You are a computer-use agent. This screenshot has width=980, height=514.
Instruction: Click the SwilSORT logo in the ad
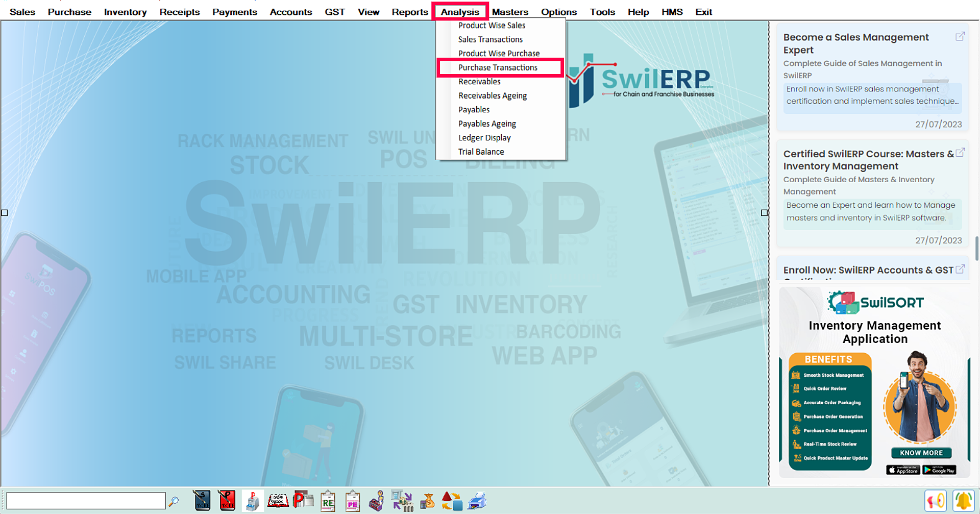click(x=875, y=303)
